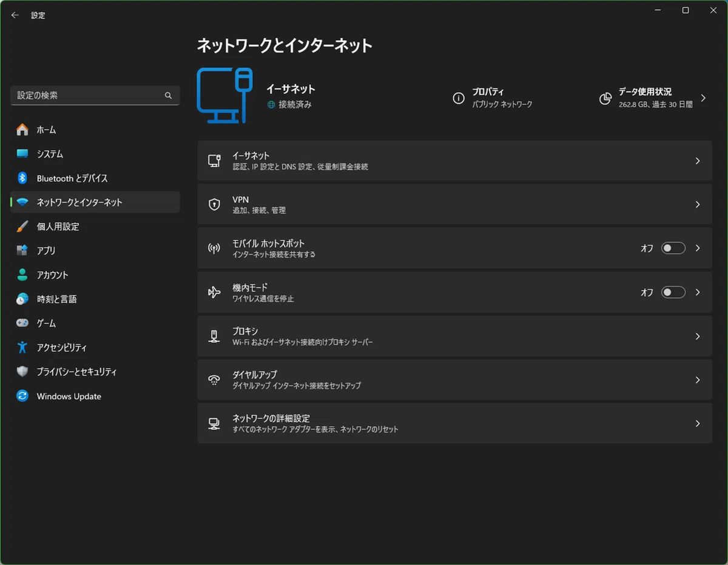Expand モバイル ホットスポット details chevron

[698, 249]
